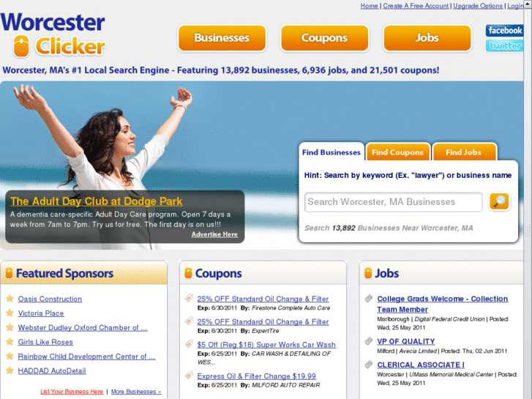Click star icon beside Rainbow Child Development Center
532x399 pixels.
pyautogui.click(x=10, y=357)
